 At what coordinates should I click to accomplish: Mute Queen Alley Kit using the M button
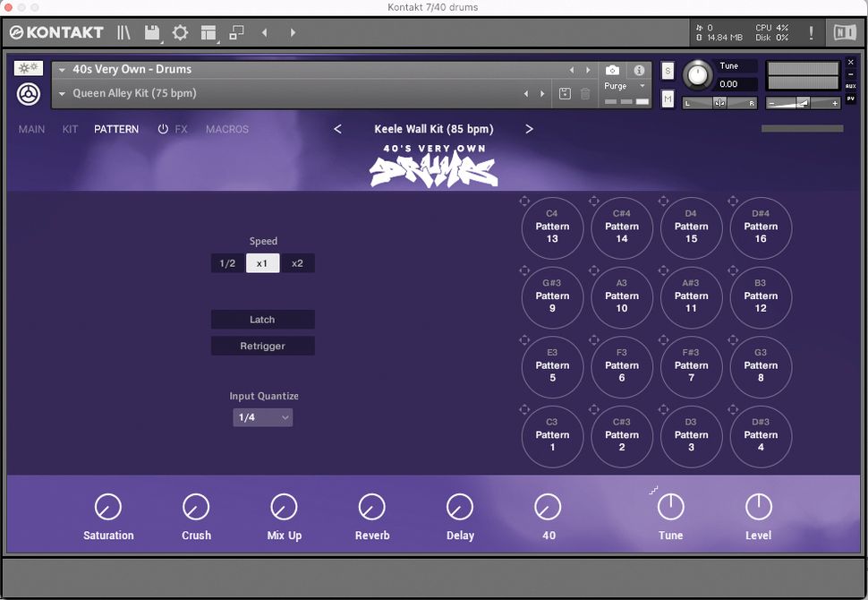(667, 99)
